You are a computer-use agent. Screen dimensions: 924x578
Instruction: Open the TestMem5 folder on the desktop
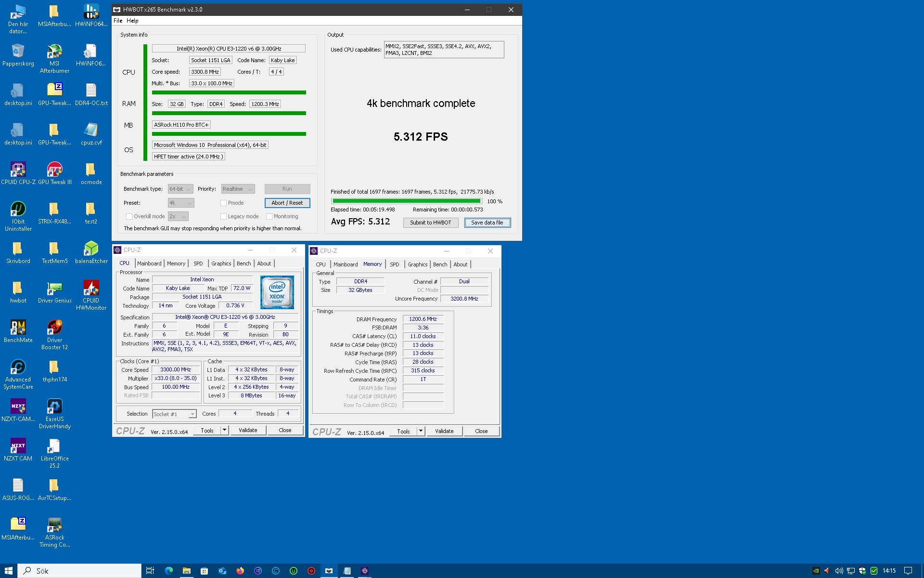coord(54,252)
